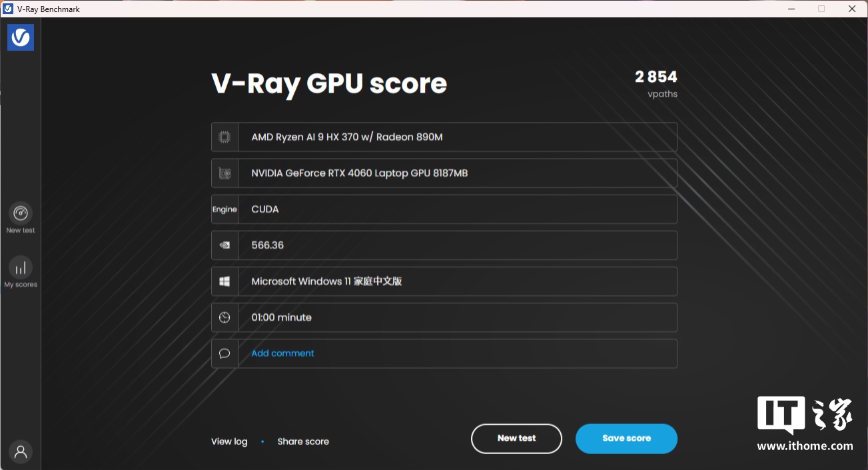Select the driver version 566.36 text
868x470 pixels.
point(268,245)
